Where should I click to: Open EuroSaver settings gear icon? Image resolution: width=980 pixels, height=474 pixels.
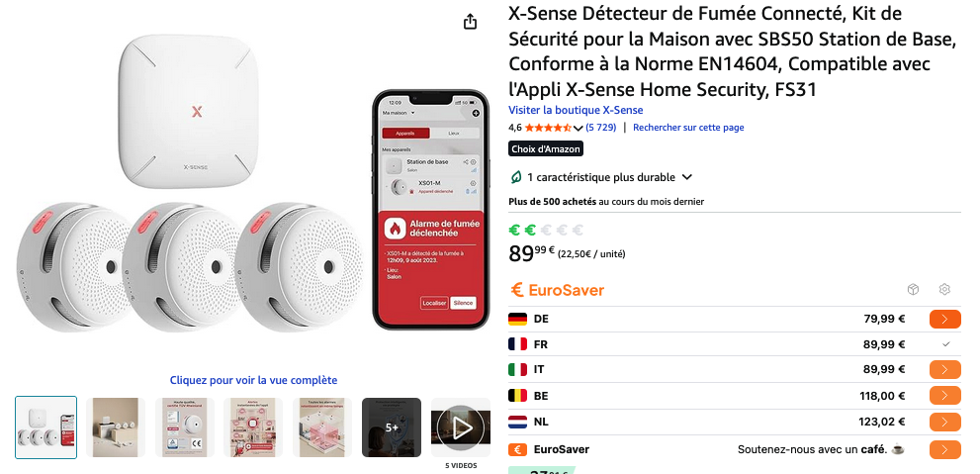pos(944,290)
